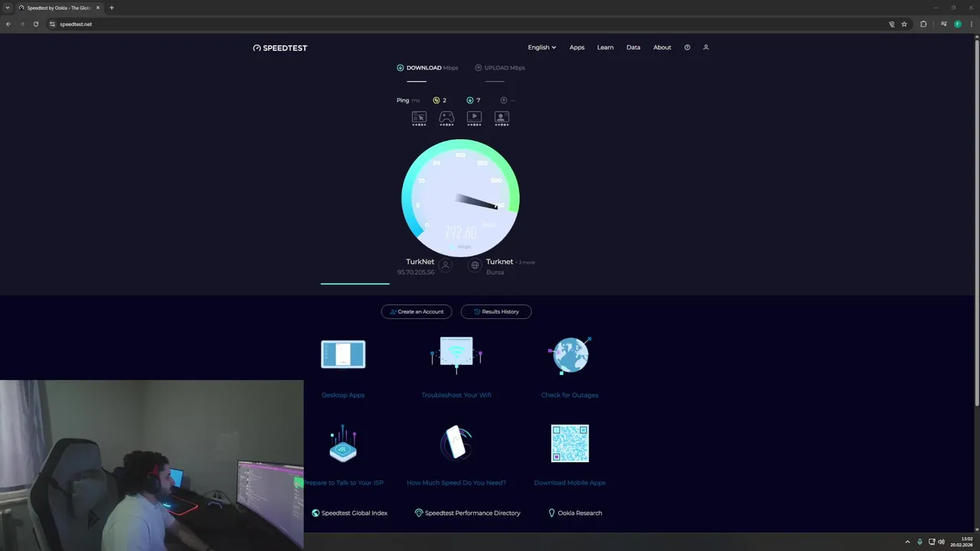
Task: Open the Prepare to Talk to Your ISP link
Action: pos(344,483)
